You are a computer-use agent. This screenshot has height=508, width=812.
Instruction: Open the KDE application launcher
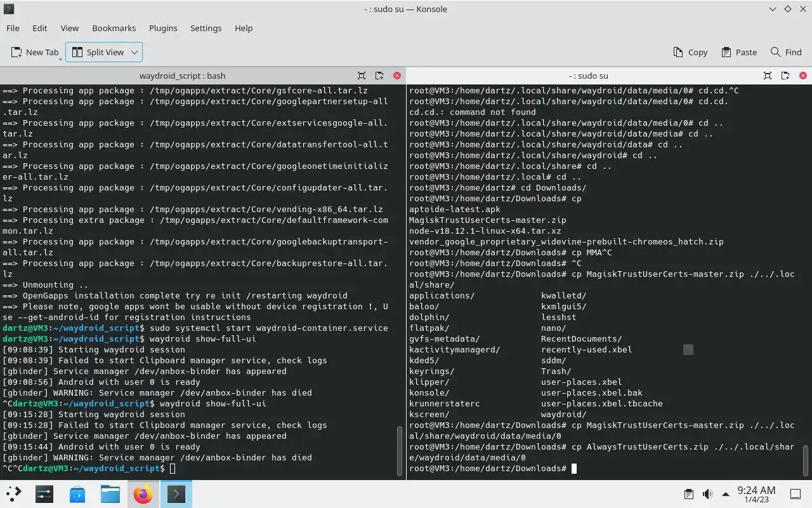click(x=14, y=493)
